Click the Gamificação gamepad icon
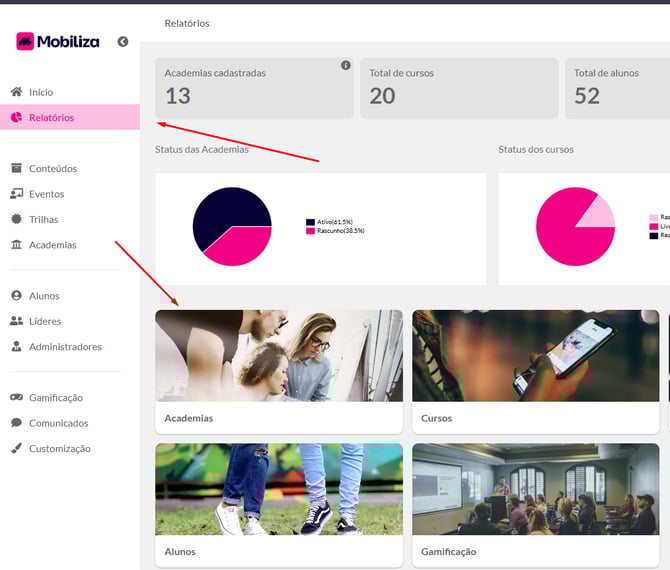Screen dimensions: 670x570 [x=16, y=398]
